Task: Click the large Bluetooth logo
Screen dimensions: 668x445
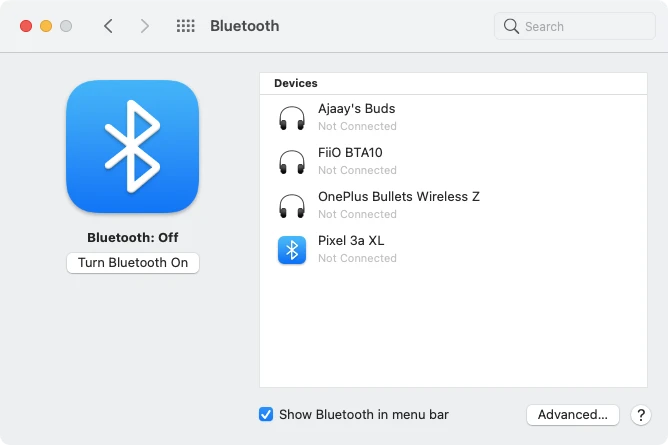Action: (x=133, y=146)
